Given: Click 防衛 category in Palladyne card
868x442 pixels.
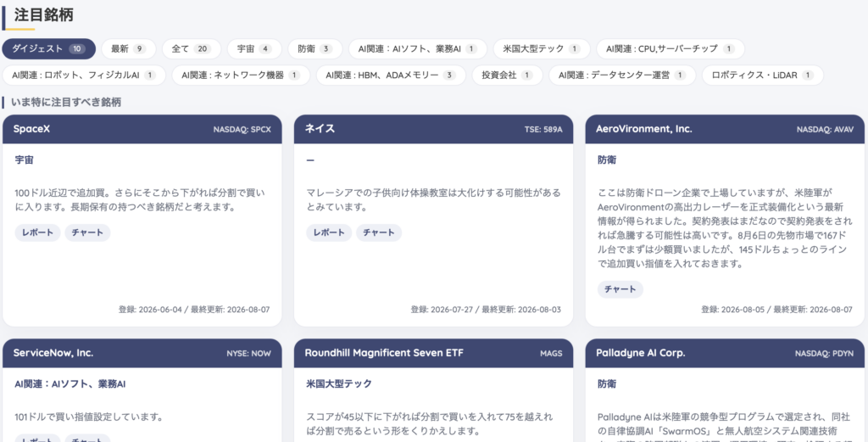Looking at the screenshot, I should click(607, 383).
